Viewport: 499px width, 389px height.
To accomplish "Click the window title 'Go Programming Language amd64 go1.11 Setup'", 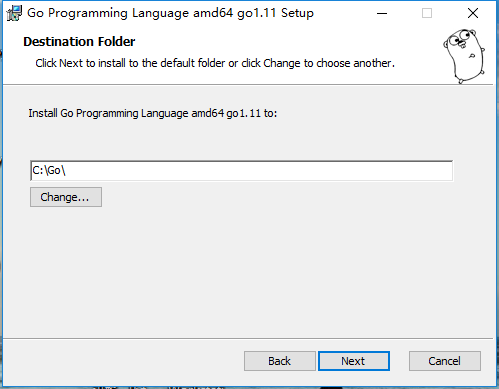I will click(170, 13).
